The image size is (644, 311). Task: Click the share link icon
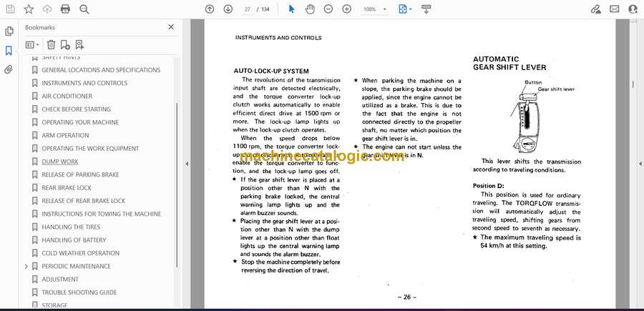point(595,9)
